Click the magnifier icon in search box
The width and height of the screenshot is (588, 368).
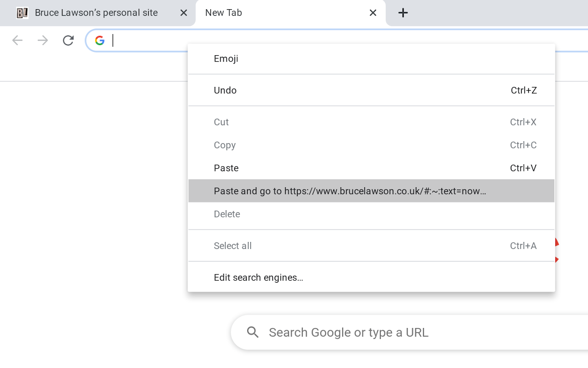click(253, 332)
